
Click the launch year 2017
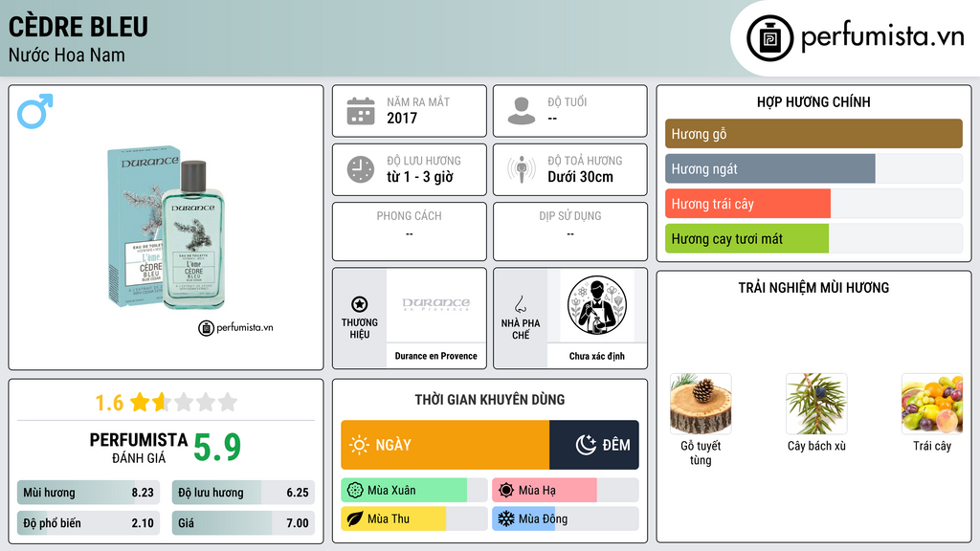[x=402, y=118]
